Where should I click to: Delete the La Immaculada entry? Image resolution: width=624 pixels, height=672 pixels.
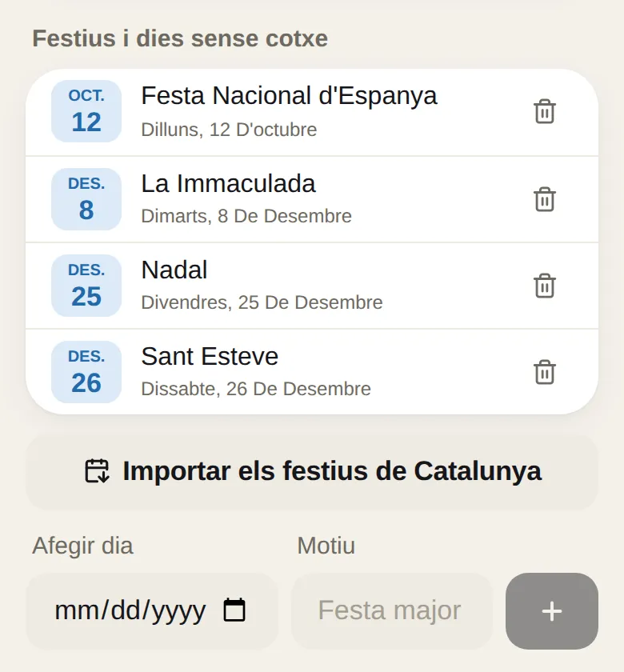pyautogui.click(x=545, y=199)
